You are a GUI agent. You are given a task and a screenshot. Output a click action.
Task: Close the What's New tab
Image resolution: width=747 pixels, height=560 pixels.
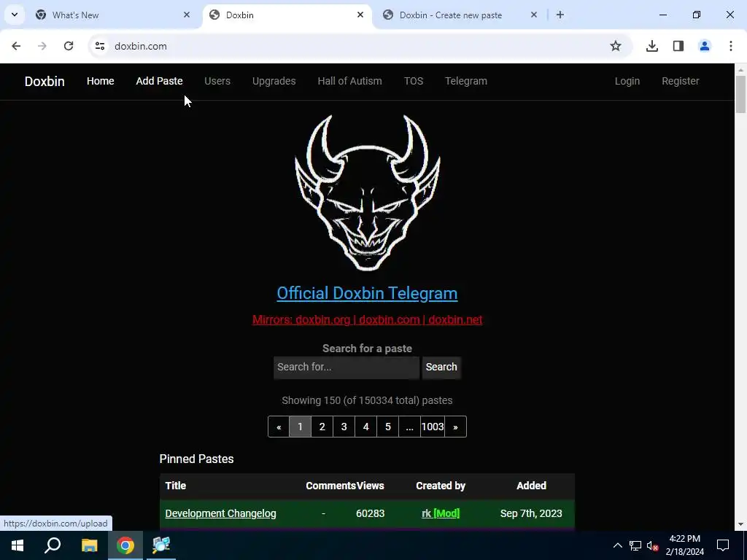[x=186, y=15]
